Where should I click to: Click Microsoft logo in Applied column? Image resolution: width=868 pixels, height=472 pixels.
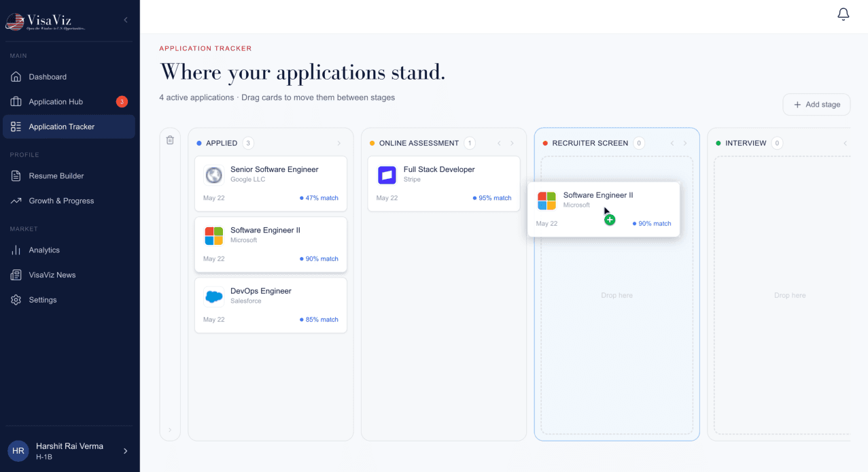[x=214, y=236]
